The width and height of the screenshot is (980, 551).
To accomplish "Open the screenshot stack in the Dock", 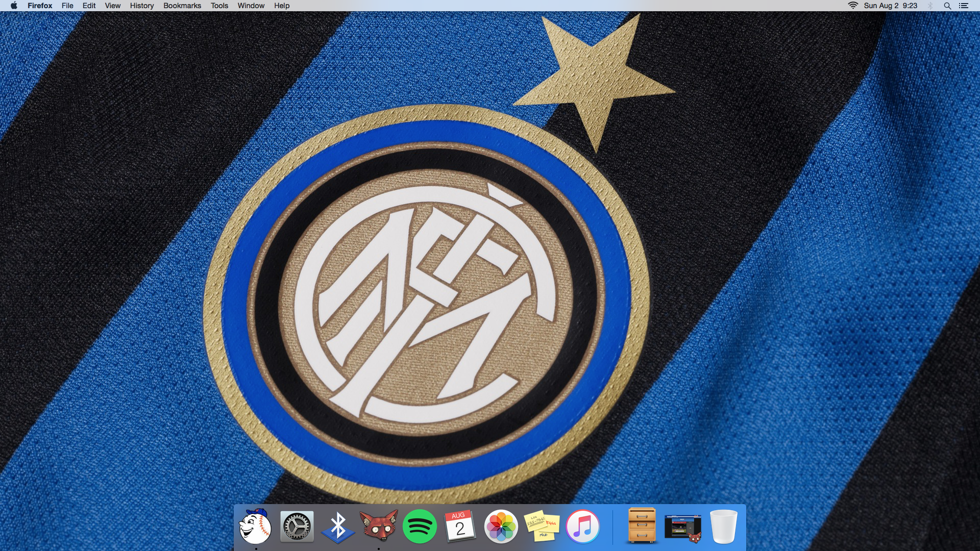I will (683, 528).
